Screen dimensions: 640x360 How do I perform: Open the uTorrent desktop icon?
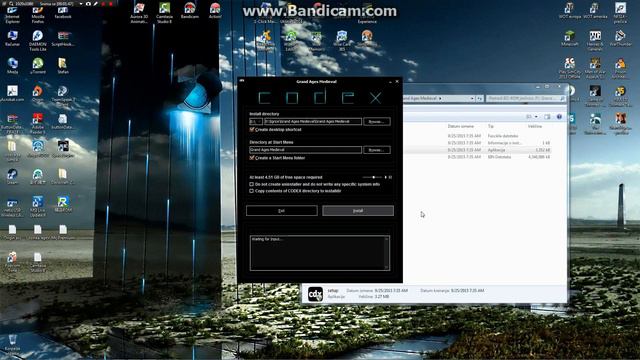tap(38, 65)
